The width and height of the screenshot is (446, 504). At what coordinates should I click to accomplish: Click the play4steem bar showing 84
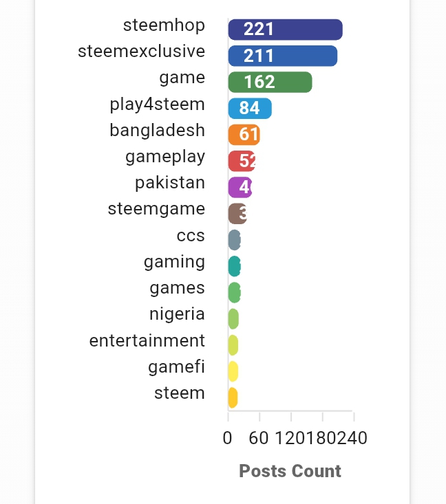[x=250, y=109]
